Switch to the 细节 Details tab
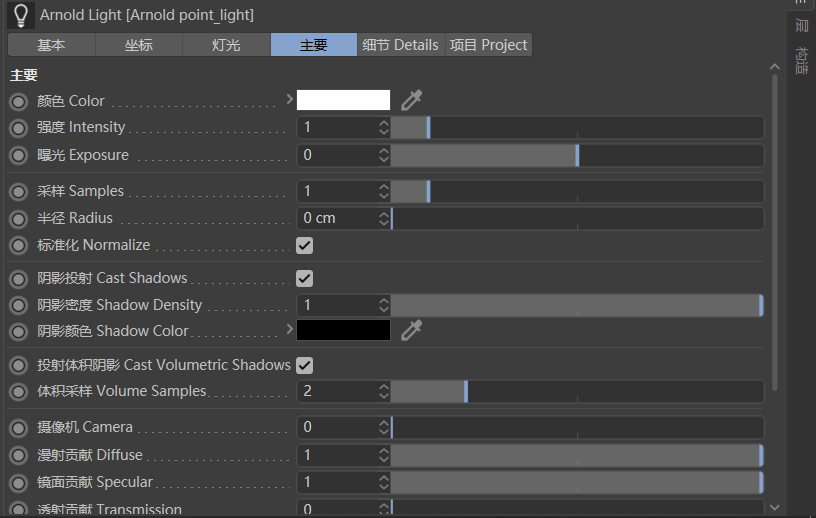Viewport: 816px width, 518px height. click(401, 45)
